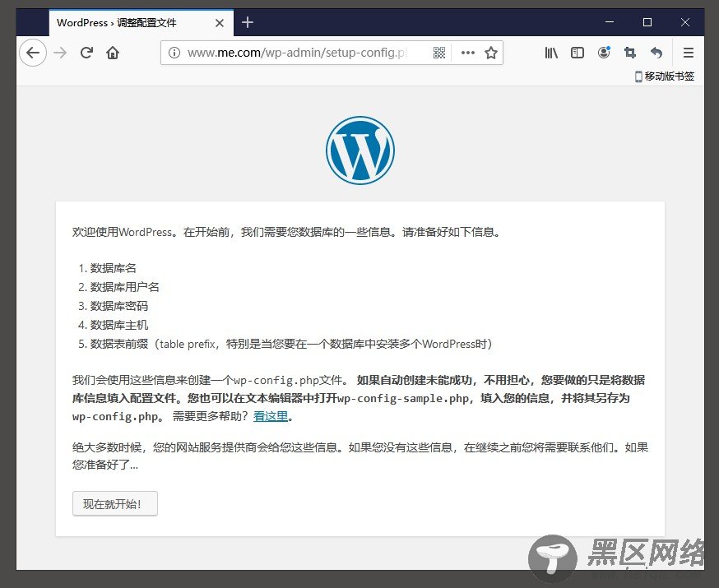Open the account avatar icon
Screen dimensions: 719x588
[604, 53]
